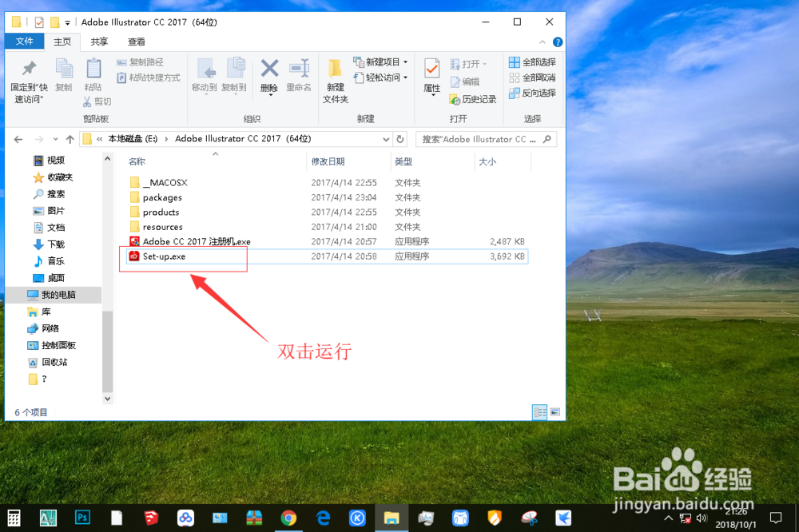The width and height of the screenshot is (799, 532).
Task: Click the Edit button in ribbon
Action: [465, 81]
